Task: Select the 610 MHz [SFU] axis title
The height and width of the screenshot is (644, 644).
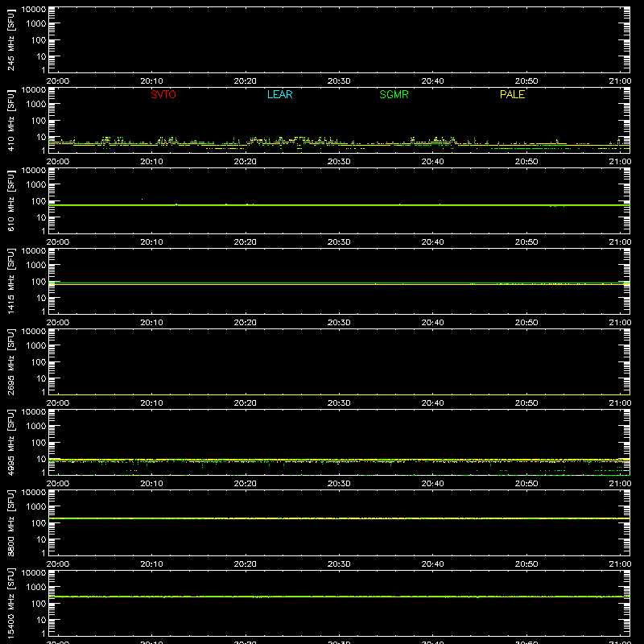Action: (10, 200)
